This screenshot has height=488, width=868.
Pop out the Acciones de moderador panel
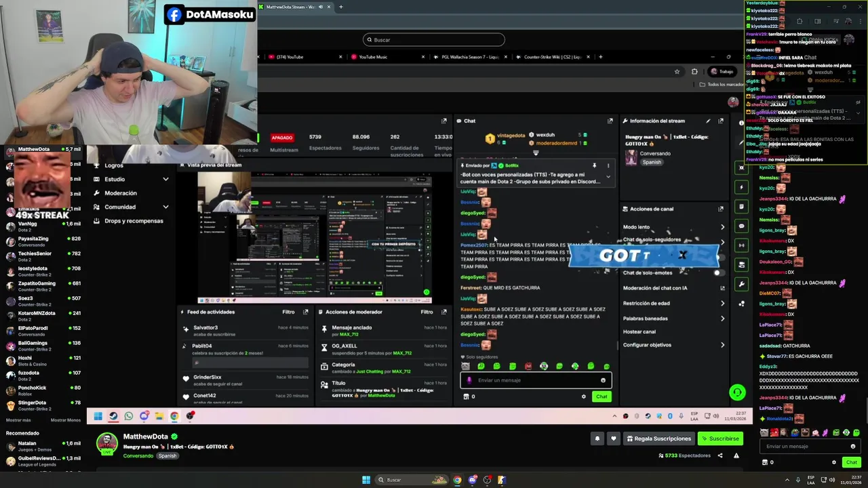[x=444, y=312]
